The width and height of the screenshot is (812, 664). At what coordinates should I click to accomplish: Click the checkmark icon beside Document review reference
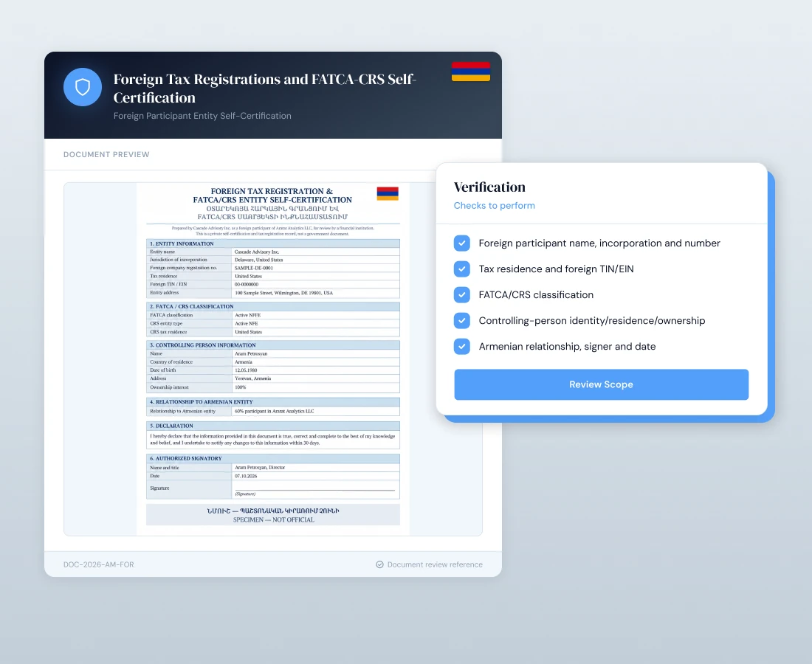379,564
